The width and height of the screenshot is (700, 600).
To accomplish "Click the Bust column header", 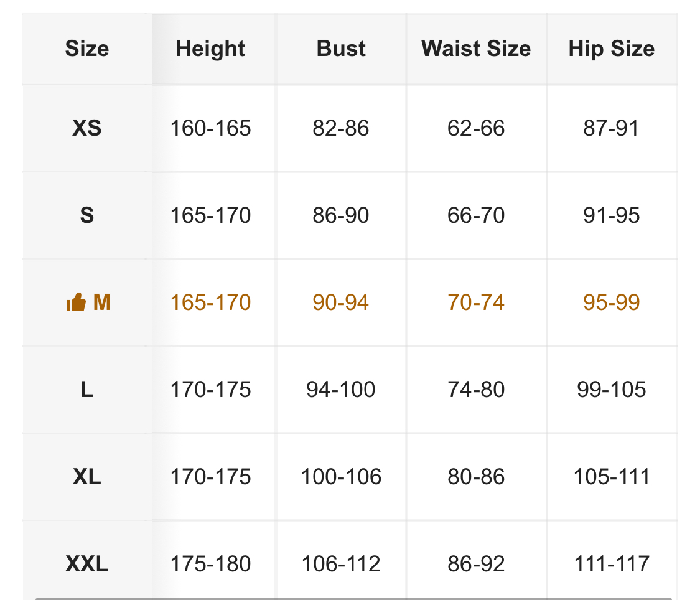I will point(341,49).
